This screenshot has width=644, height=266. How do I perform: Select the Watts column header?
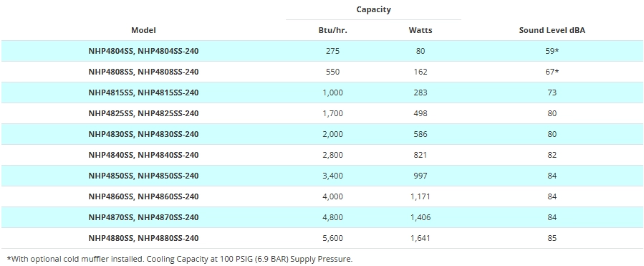tap(420, 30)
